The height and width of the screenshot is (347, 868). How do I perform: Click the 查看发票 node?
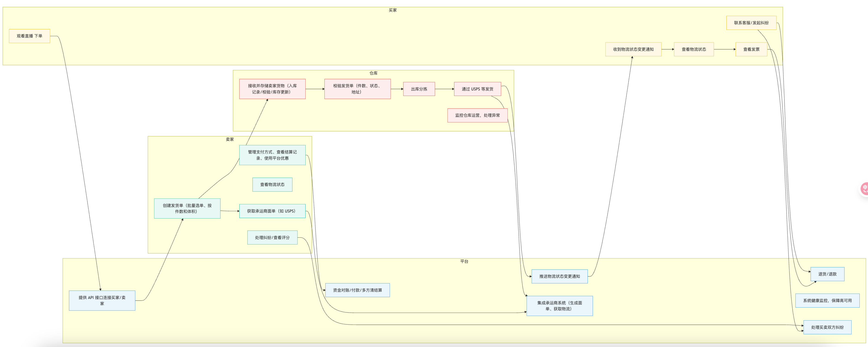click(x=751, y=49)
